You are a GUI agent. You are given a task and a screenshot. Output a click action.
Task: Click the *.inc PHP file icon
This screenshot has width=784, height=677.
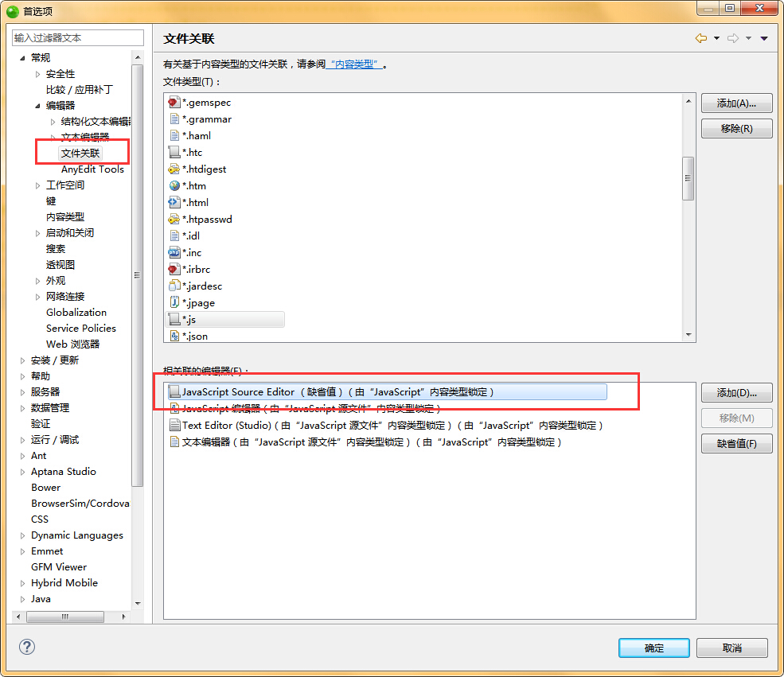coord(174,252)
